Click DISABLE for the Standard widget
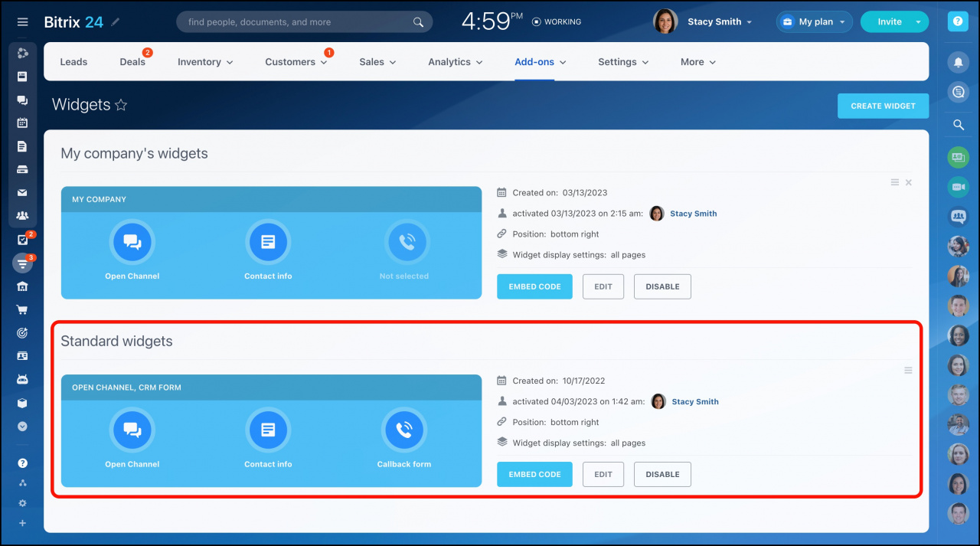The width and height of the screenshot is (980, 546). pos(662,474)
